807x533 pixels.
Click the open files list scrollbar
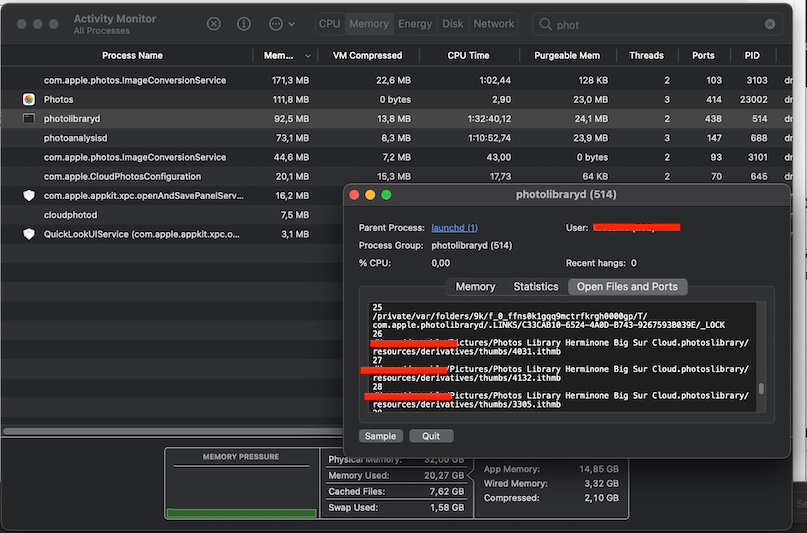[x=761, y=389]
